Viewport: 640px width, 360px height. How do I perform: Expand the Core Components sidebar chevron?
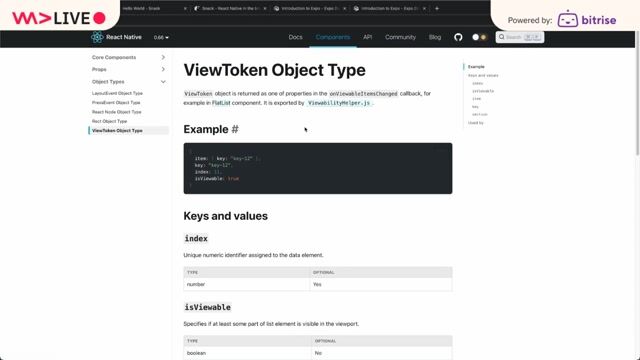click(163, 57)
